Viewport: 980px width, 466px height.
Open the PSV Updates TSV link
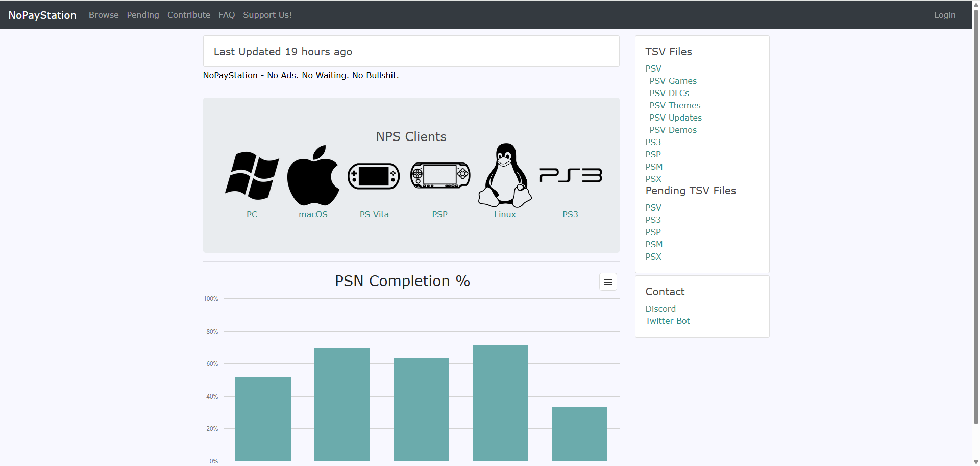tap(676, 118)
